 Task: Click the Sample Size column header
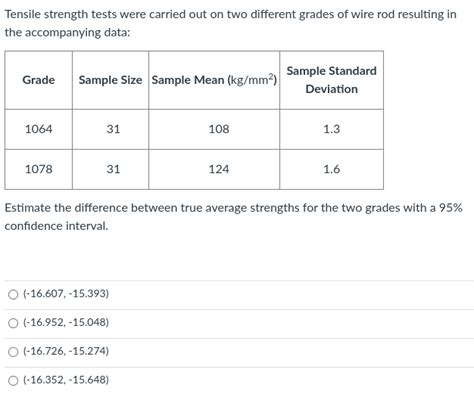click(x=110, y=80)
